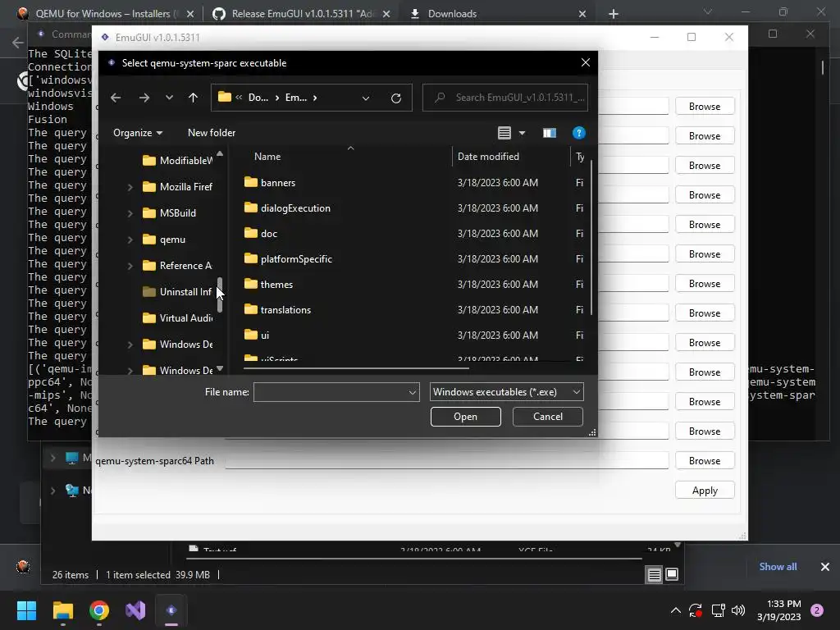The height and width of the screenshot is (630, 840).
Task: Open the volume control
Action: tap(738, 610)
